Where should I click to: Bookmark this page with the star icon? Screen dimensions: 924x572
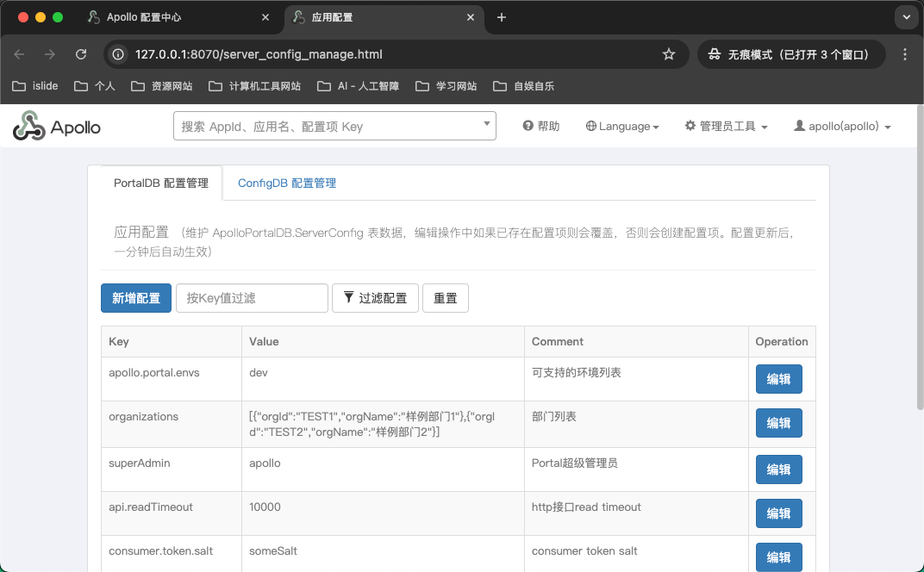(x=668, y=54)
